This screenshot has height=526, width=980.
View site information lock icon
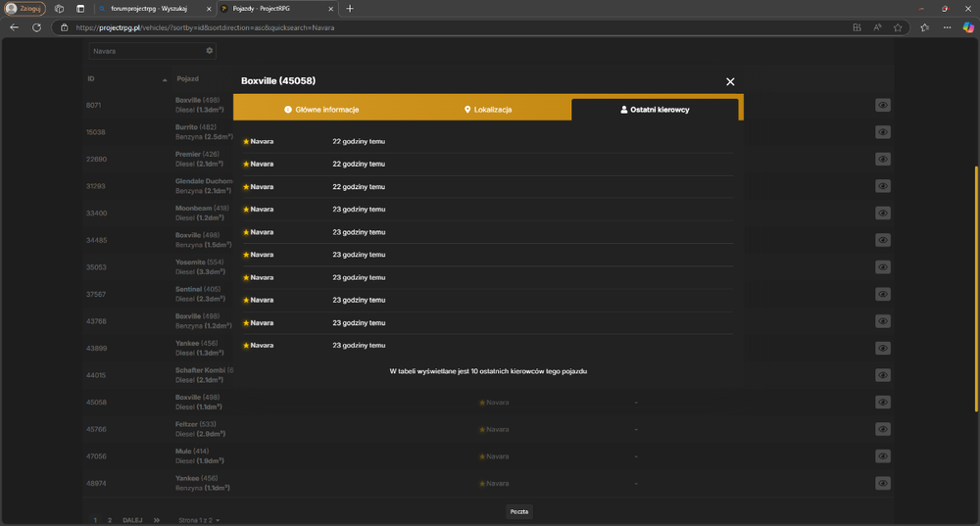(64, 27)
